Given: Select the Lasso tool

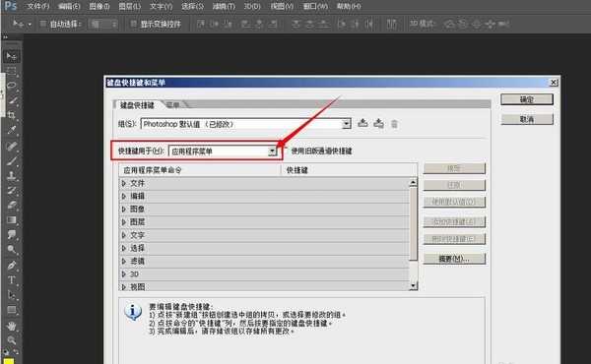Looking at the screenshot, I should point(11,85).
